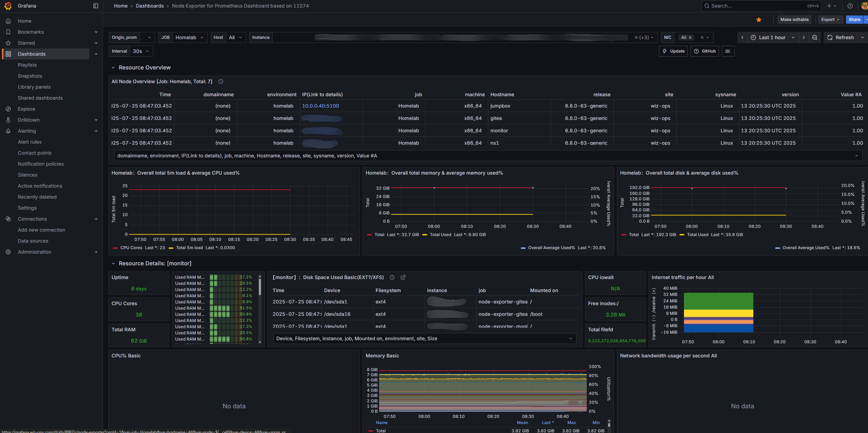This screenshot has width=868, height=433.
Task: Shift time range backward arrow
Action: coord(742,37)
